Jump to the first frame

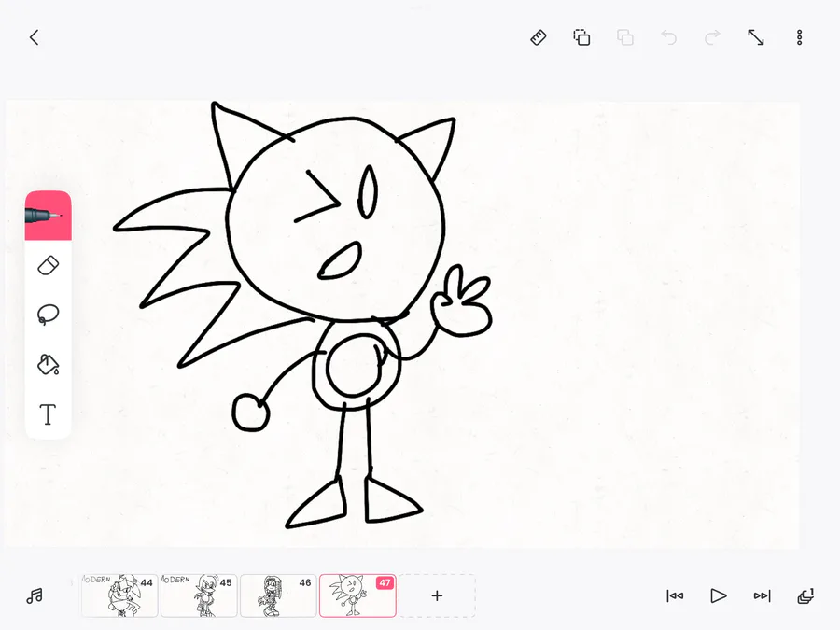pyautogui.click(x=675, y=595)
